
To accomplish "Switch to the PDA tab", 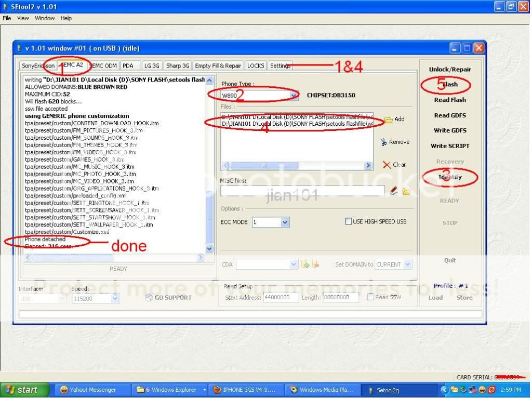I will [x=130, y=66].
